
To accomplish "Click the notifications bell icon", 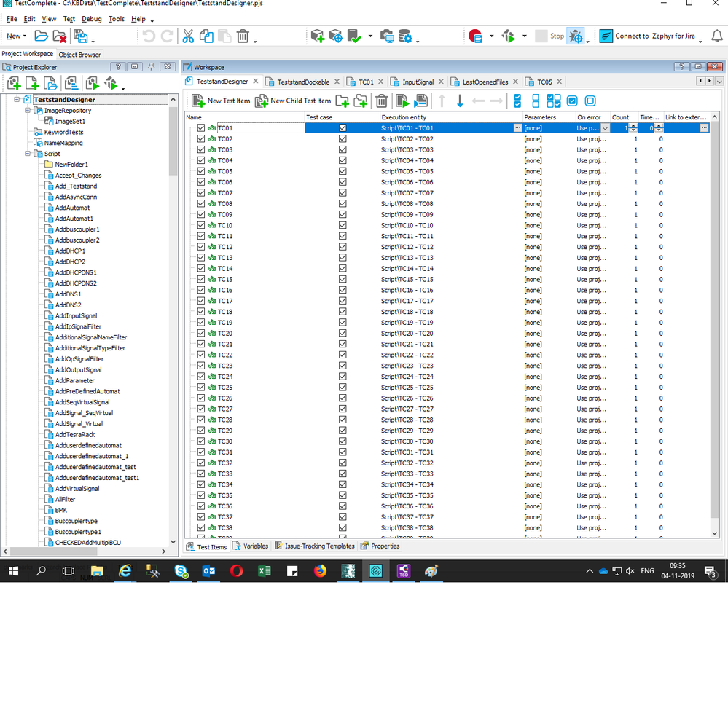I will tap(716, 36).
